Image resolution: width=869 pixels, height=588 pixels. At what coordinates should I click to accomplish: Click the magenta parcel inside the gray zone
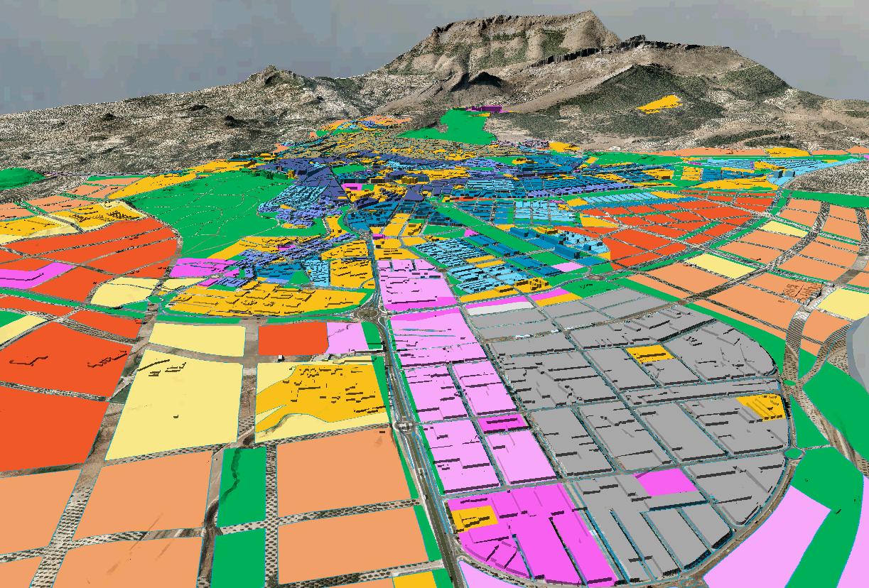tap(665, 482)
